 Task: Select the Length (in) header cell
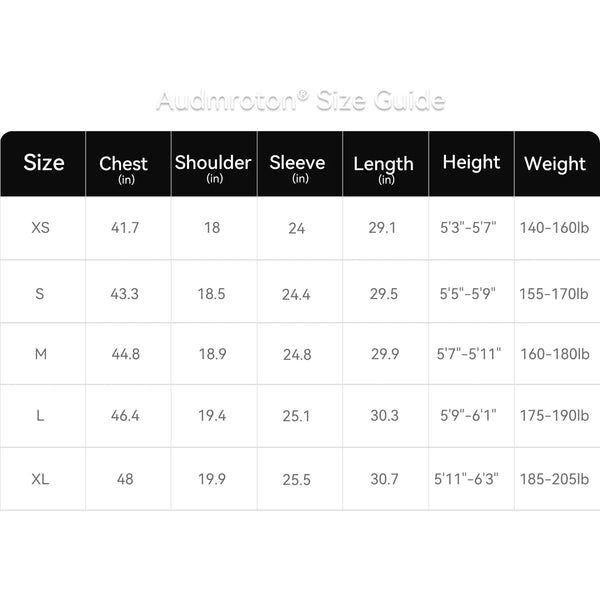[x=386, y=163]
